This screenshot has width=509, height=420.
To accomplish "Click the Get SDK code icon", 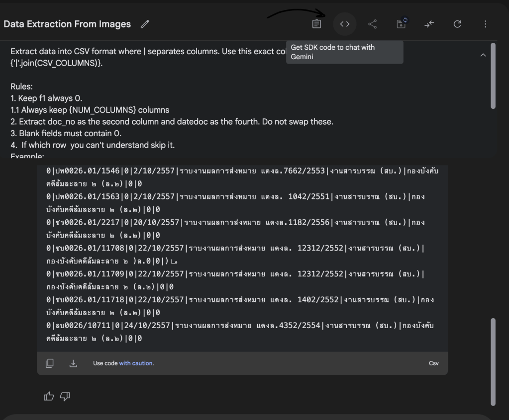I will click(345, 24).
